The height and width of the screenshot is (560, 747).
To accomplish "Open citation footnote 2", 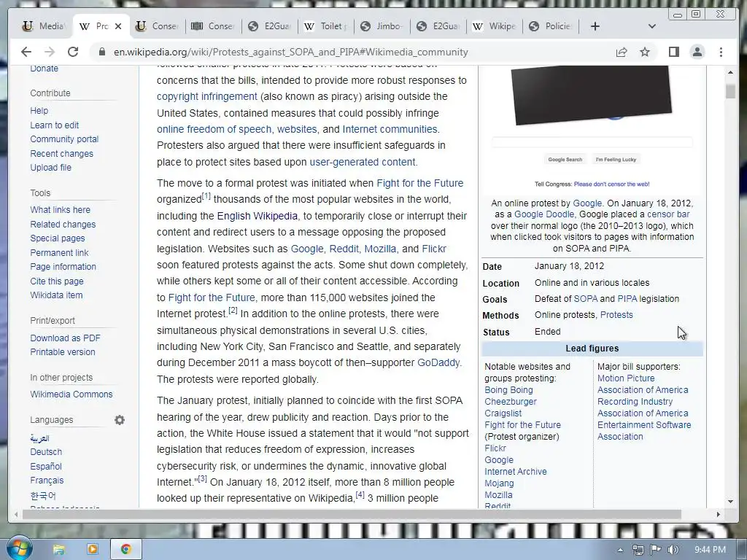I will point(233,311).
